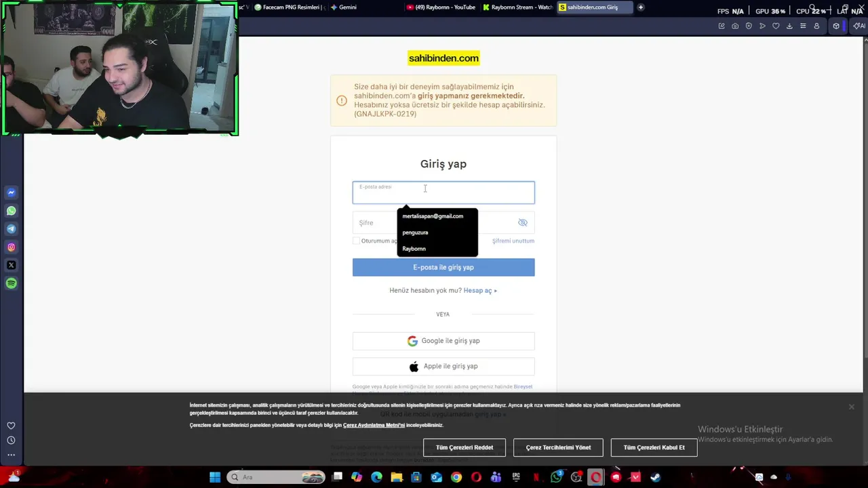Open Google Chrome from taskbar

(456, 477)
